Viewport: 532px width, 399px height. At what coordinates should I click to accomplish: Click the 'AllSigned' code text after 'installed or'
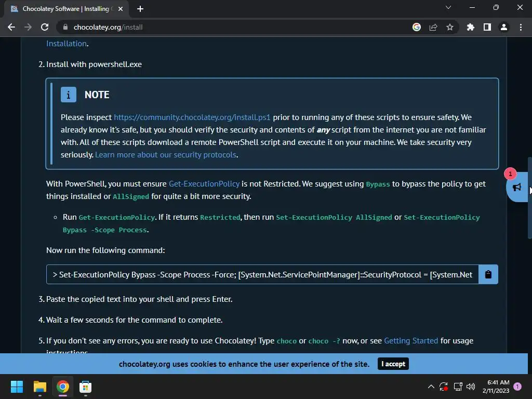[x=131, y=197]
